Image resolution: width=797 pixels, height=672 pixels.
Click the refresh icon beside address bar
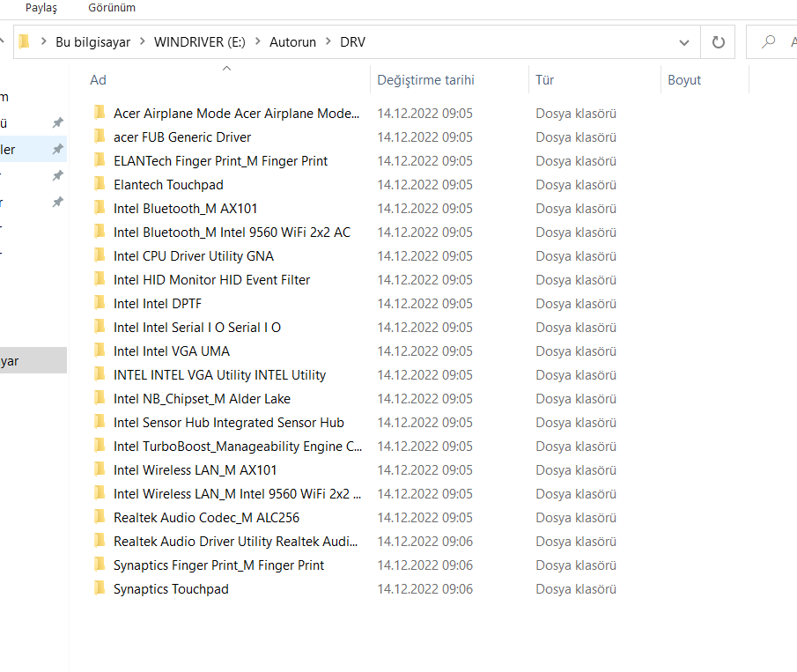(x=718, y=42)
